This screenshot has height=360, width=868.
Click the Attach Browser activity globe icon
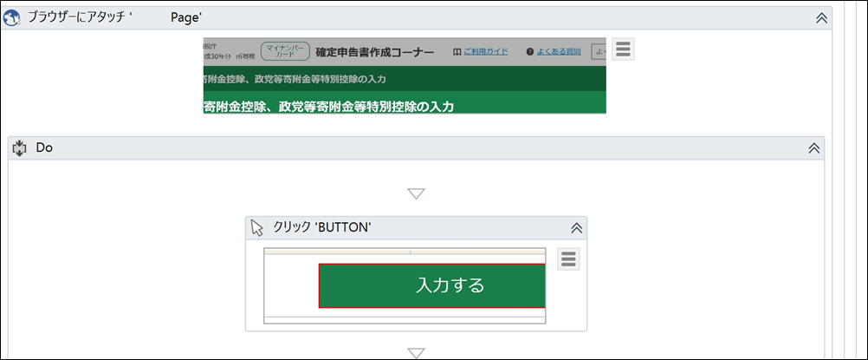[x=11, y=18]
